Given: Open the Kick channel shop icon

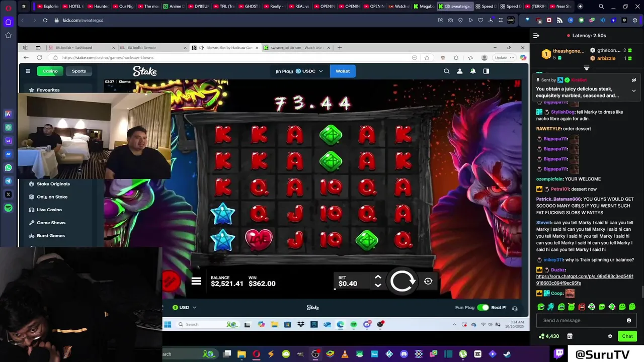Looking at the screenshot, I should (x=570, y=336).
